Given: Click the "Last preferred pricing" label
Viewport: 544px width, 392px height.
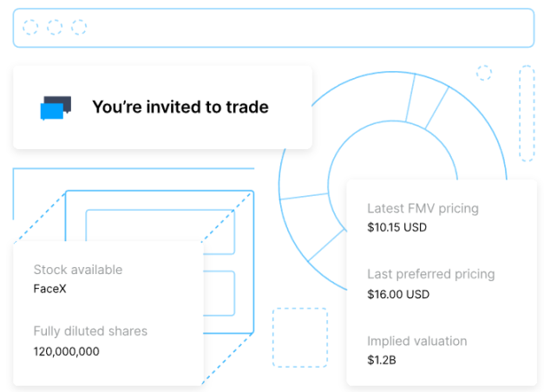Looking at the screenshot, I should [430, 274].
